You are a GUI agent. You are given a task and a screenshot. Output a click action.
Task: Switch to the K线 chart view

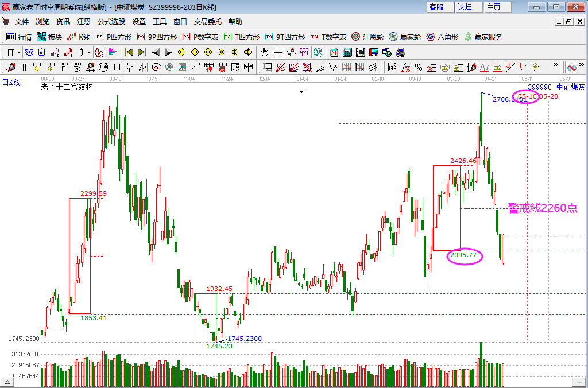pos(78,37)
